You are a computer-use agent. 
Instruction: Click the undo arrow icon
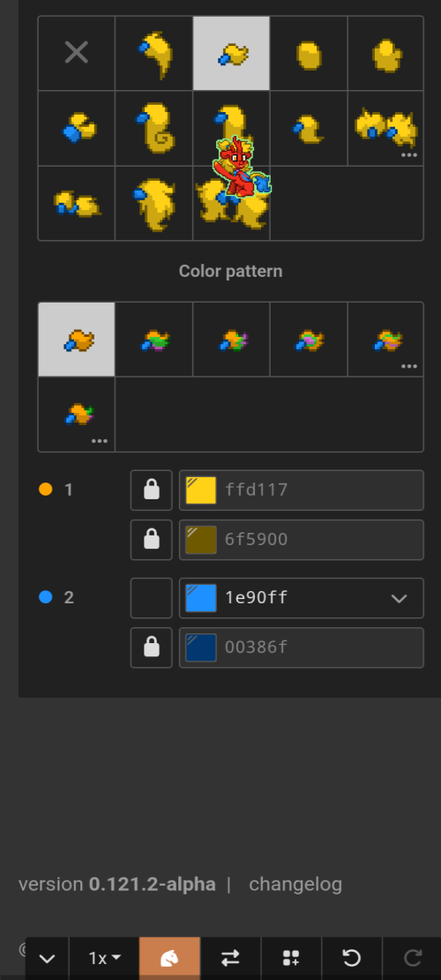pos(352,958)
